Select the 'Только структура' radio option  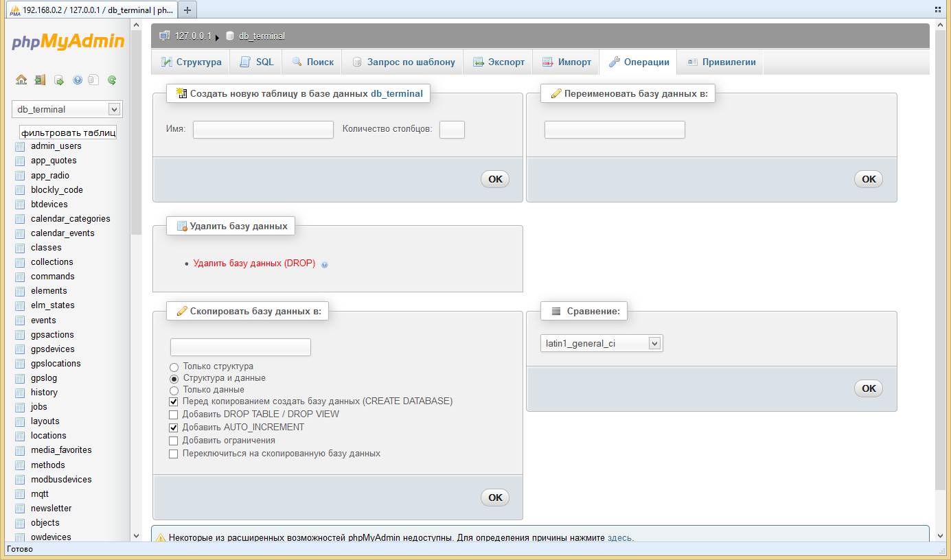174,367
